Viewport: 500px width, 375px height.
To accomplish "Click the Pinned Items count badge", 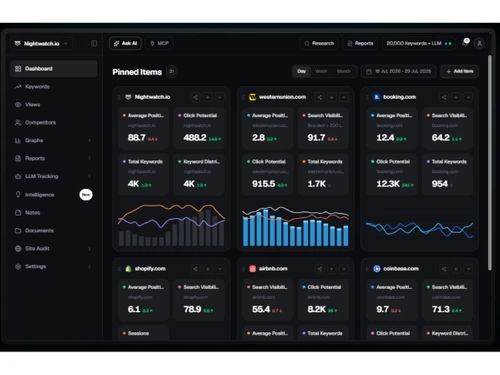I will click(x=172, y=71).
